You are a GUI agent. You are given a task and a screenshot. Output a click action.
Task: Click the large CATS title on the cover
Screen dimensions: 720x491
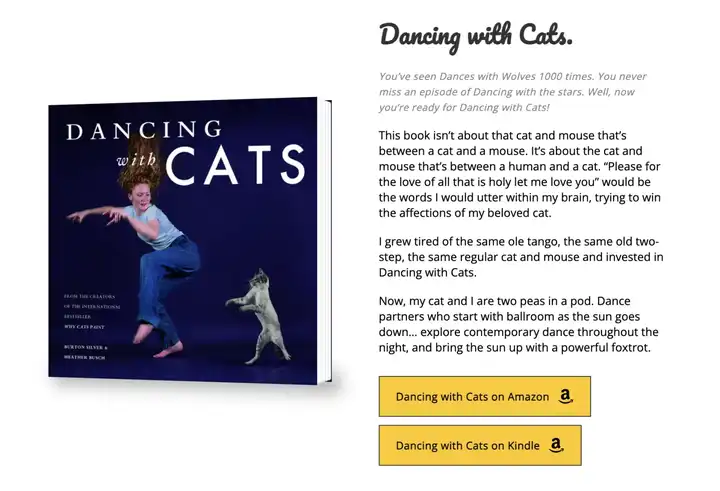pos(236,165)
